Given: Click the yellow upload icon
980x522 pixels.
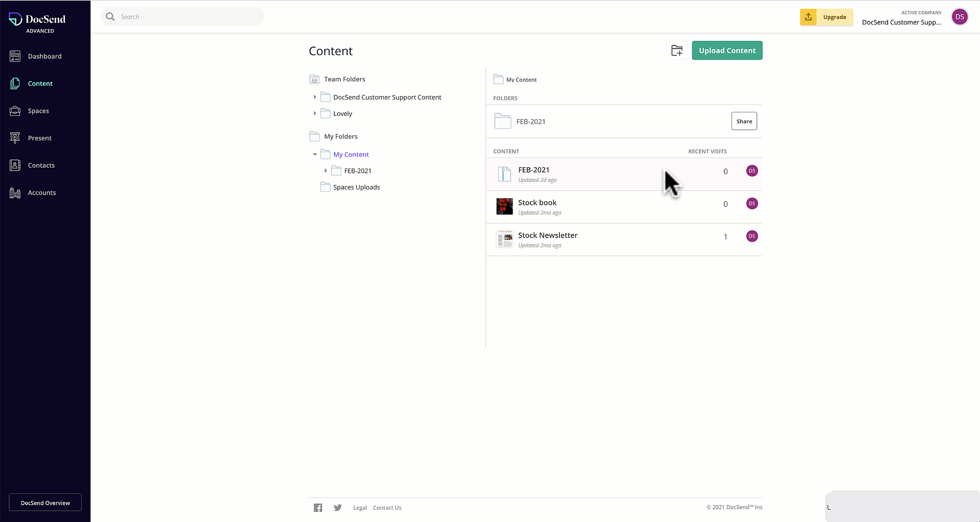Looking at the screenshot, I should tap(808, 17).
